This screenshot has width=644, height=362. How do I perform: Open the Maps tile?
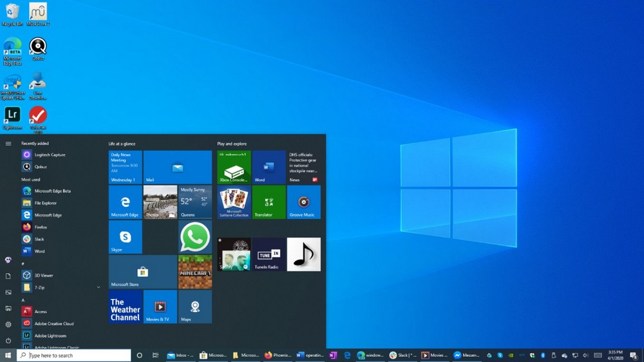point(195,307)
